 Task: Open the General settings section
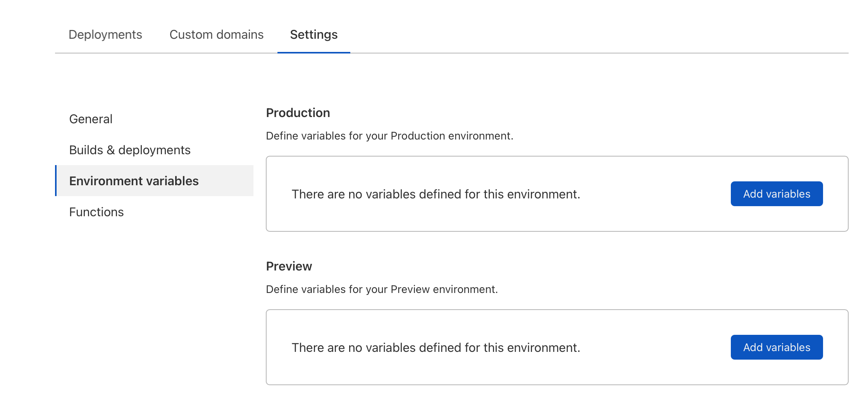click(90, 119)
